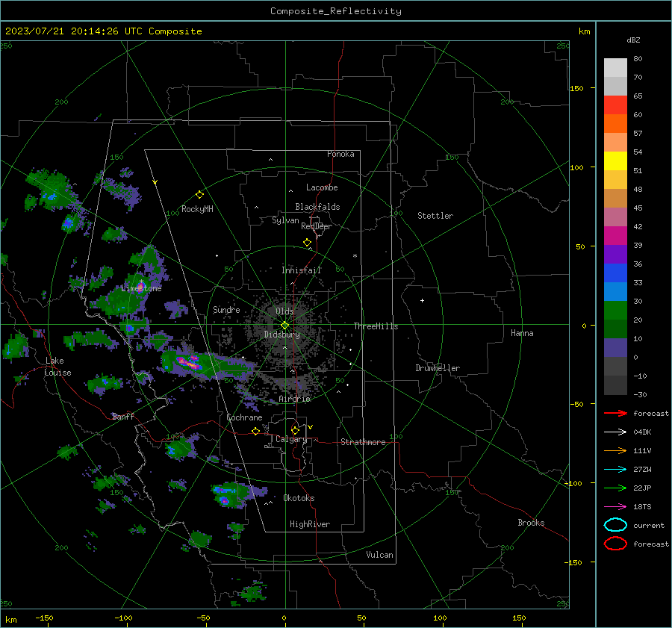The image size is (672, 628).
Task: Click the Brooks label
Action: tap(531, 523)
